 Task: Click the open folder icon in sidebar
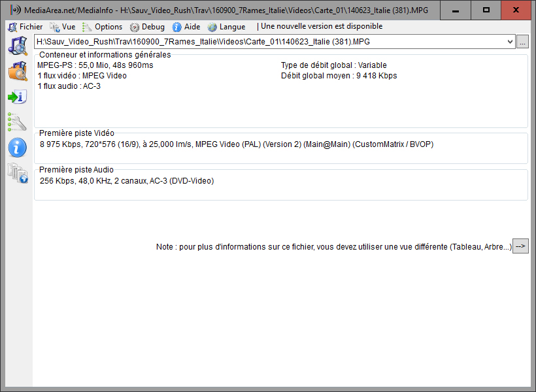pyautogui.click(x=18, y=71)
